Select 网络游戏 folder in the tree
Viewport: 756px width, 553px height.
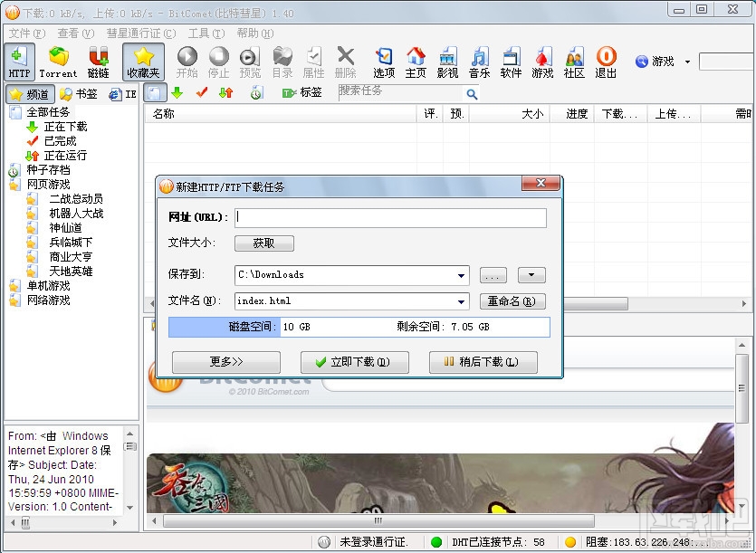coord(48,300)
